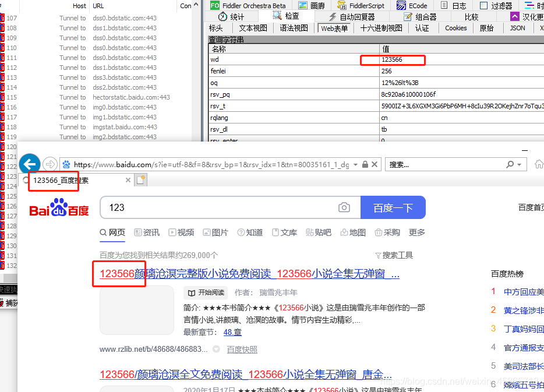Switch to 标头 headers view

point(216,28)
